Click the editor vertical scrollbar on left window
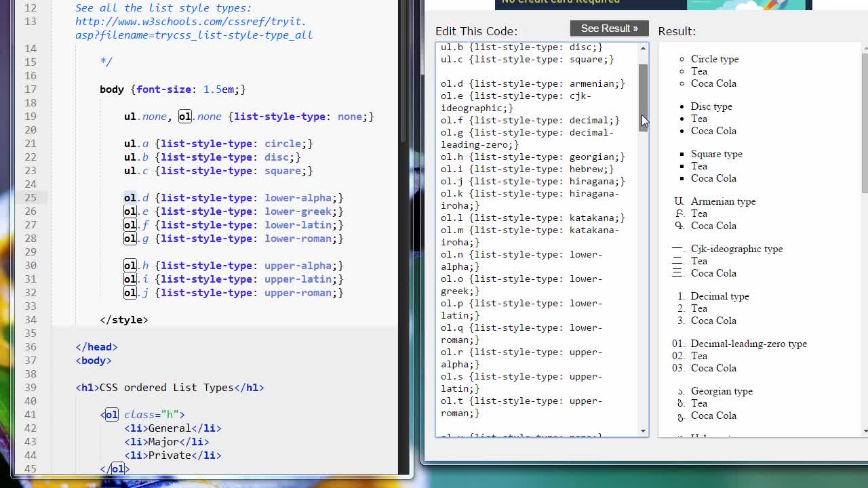The width and height of the screenshot is (868, 488). (403, 71)
